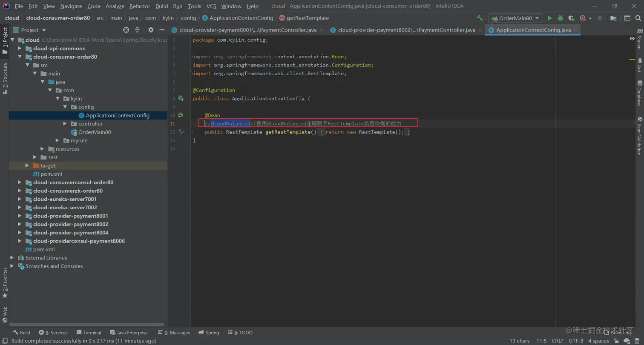This screenshot has width=644, height=345.
Task: Open the Messages tool window
Action: coord(173,333)
